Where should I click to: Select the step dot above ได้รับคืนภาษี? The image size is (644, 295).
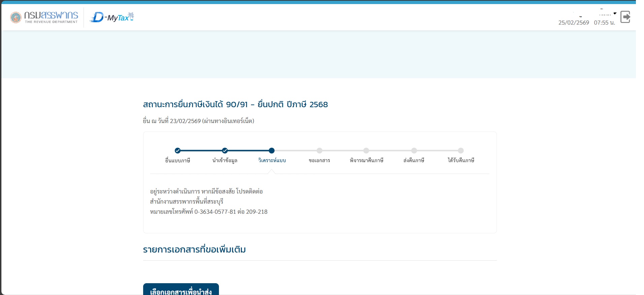461,151
